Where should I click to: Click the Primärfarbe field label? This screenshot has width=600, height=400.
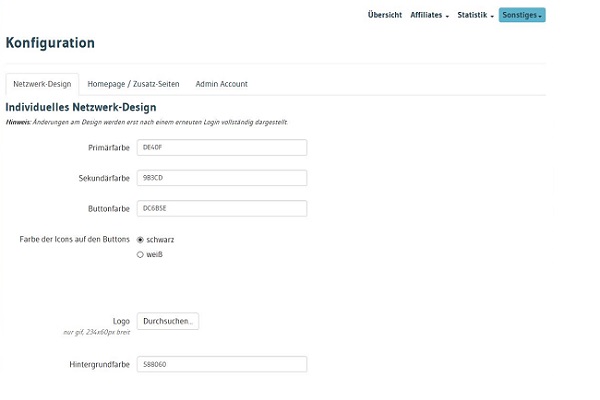coord(109,148)
